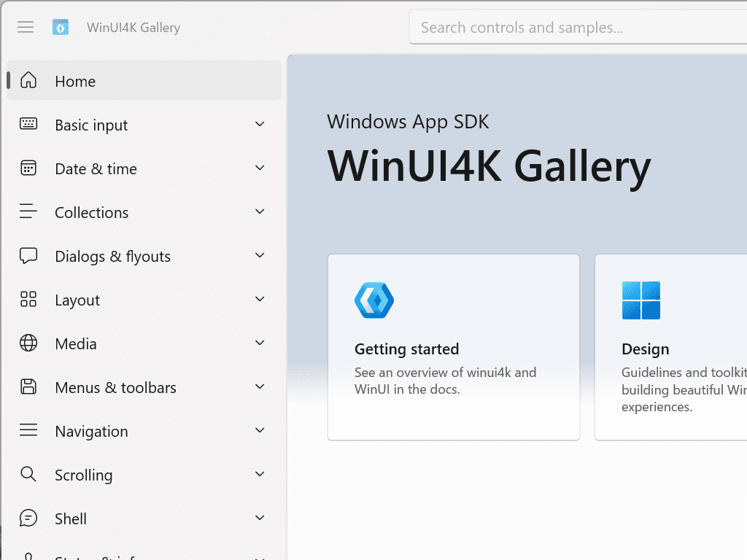Click the Shell chat bubble icon
The image size is (747, 560).
28,518
